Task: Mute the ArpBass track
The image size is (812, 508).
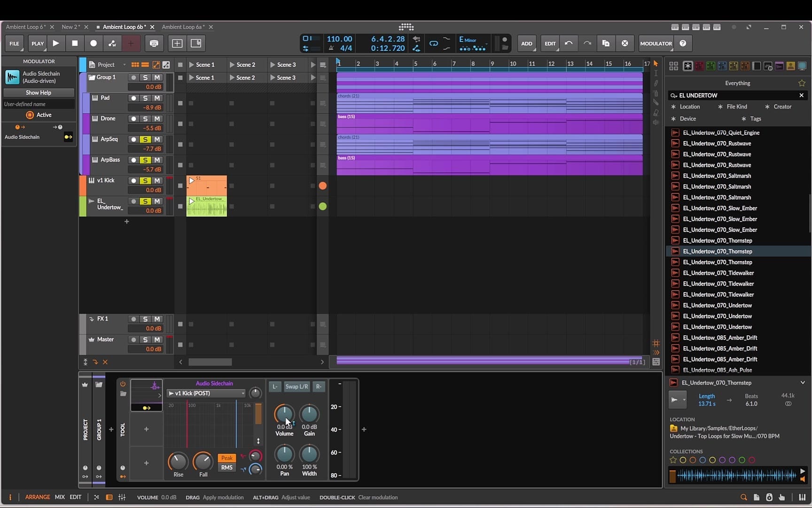Action: (x=157, y=160)
